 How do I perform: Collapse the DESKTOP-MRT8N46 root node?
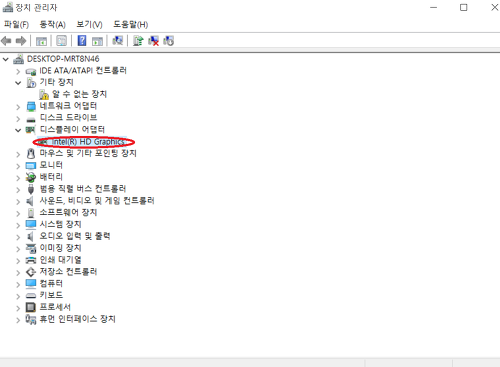(x=6, y=59)
